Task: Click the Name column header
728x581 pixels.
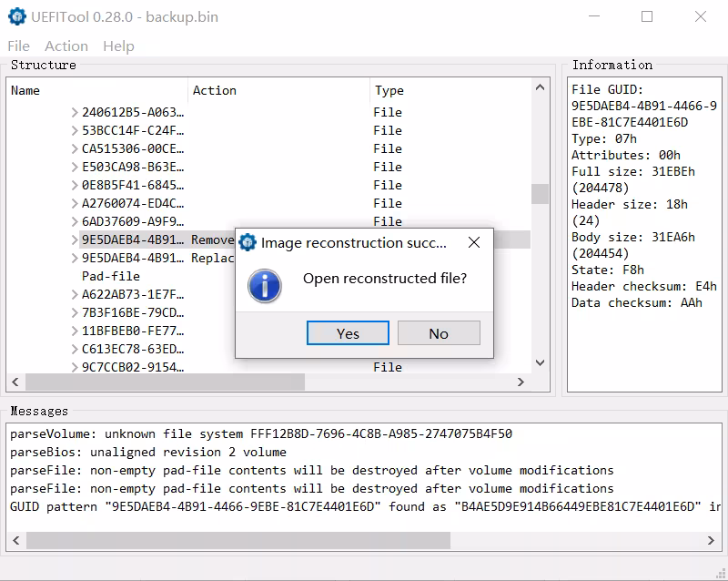Action: 97,90
